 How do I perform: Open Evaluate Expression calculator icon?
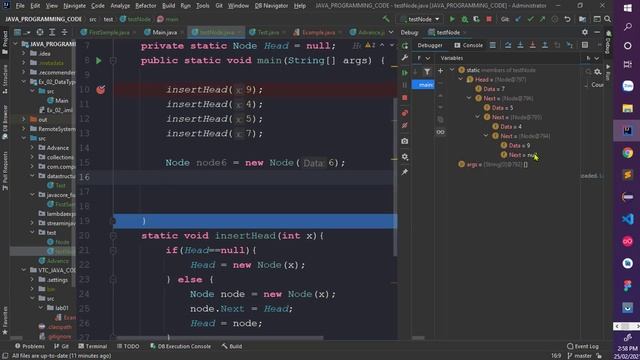tap(585, 45)
